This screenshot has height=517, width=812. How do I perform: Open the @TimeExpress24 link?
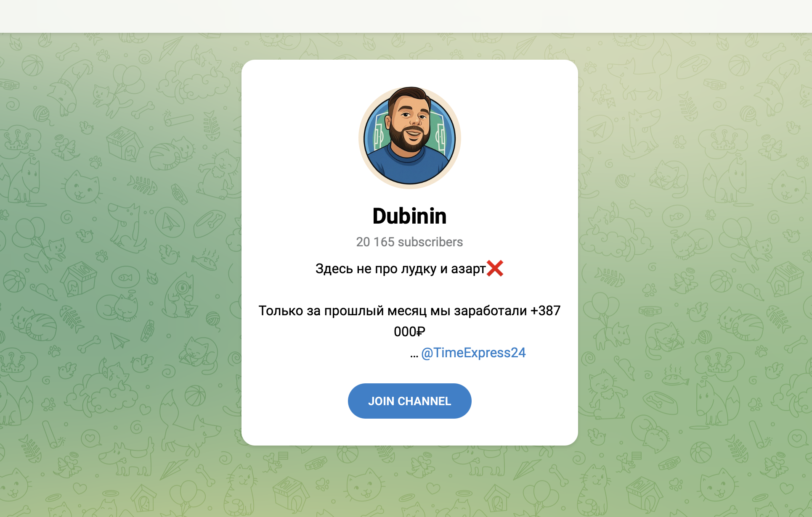[473, 353]
